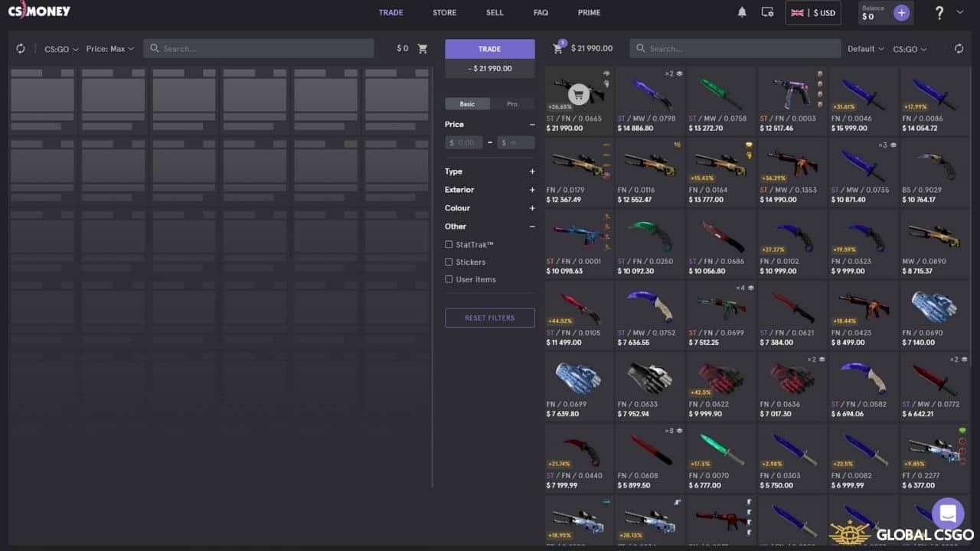980x551 pixels.
Task: Click the maximum price input field
Action: (516, 142)
